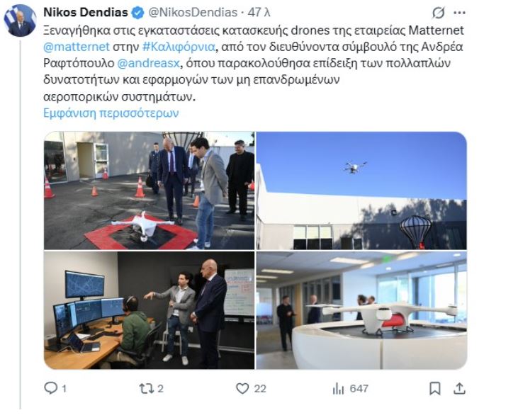518x420 pixels.
Task: Open the #Καλιφόρνια hashtag
Action: 179,47
